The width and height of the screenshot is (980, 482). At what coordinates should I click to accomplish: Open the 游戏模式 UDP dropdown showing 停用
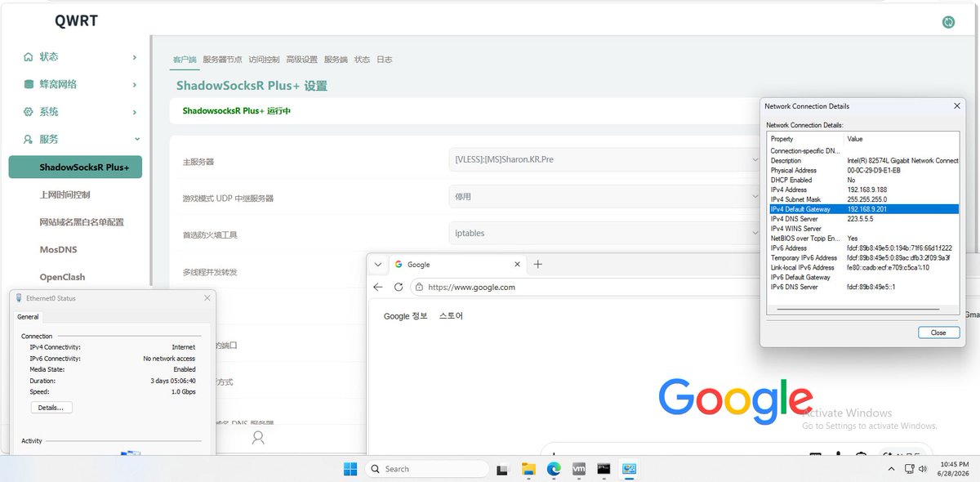604,196
